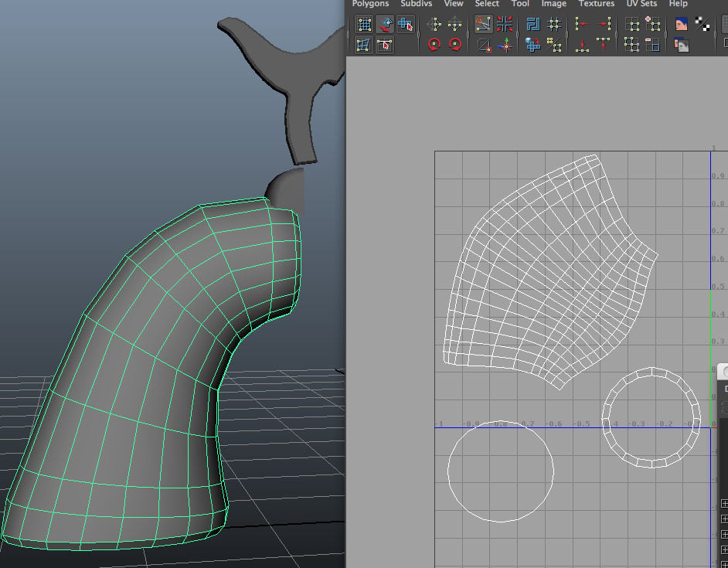Select the UV Lattice tool icon
This screenshot has height=568, width=728.
point(365,24)
